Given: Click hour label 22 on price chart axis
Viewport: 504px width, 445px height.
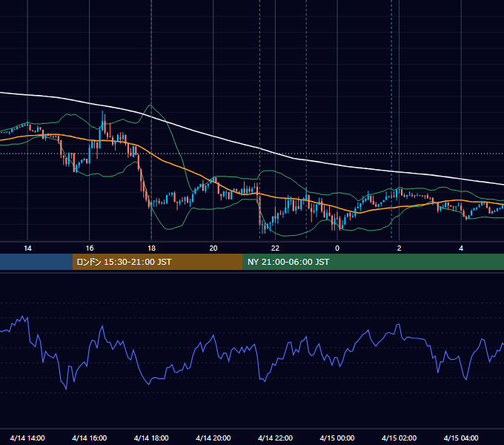Looking at the screenshot, I should tap(275, 248).
